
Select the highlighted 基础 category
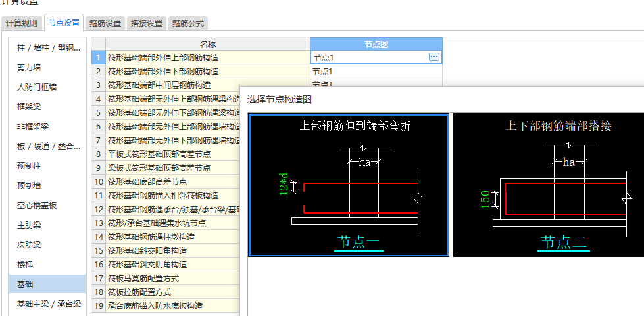click(x=48, y=284)
